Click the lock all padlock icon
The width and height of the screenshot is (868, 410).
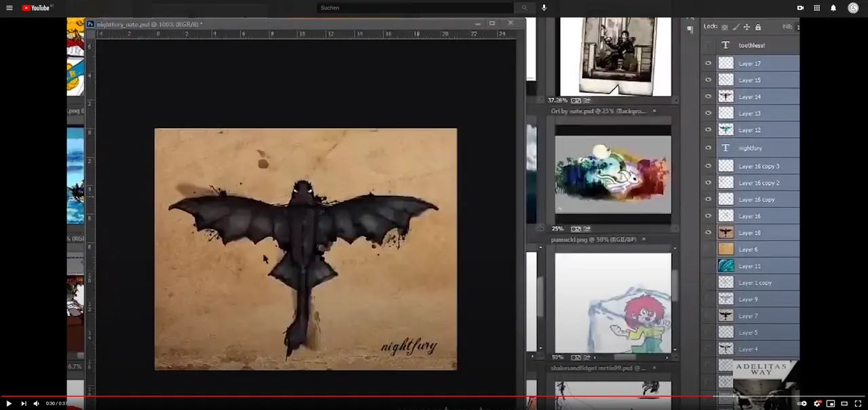coord(757,27)
